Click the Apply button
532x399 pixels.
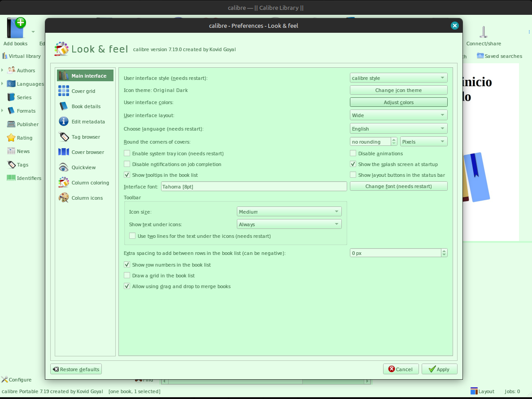440,369
